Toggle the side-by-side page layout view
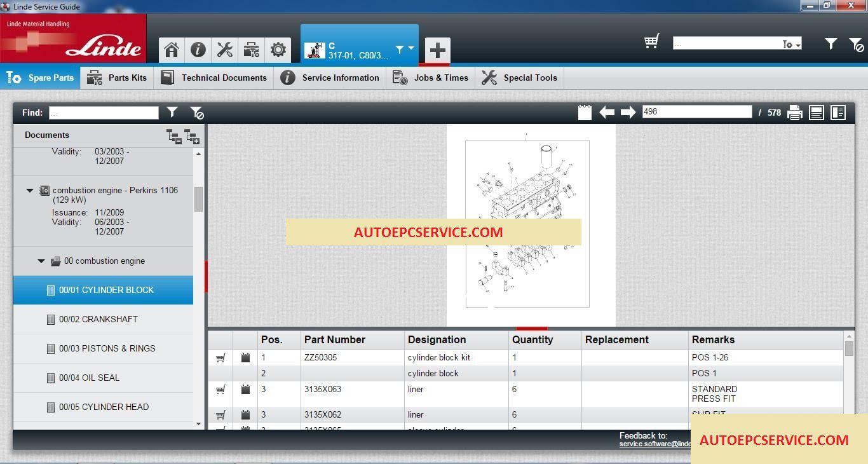The width and height of the screenshot is (868, 464). pyautogui.click(x=837, y=112)
